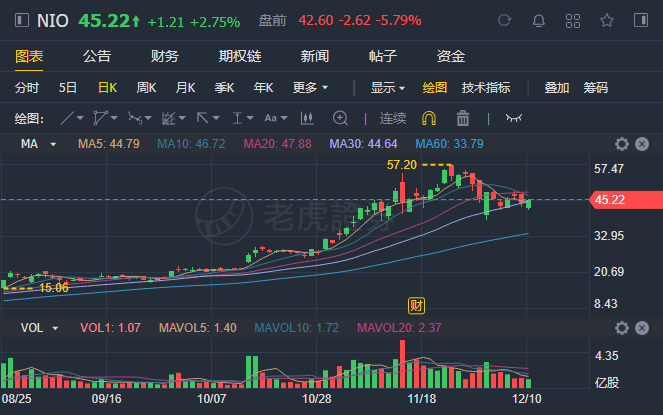Screen dimensions: 663x415
Task: Close the VOL indicator panel
Action: (x=642, y=328)
